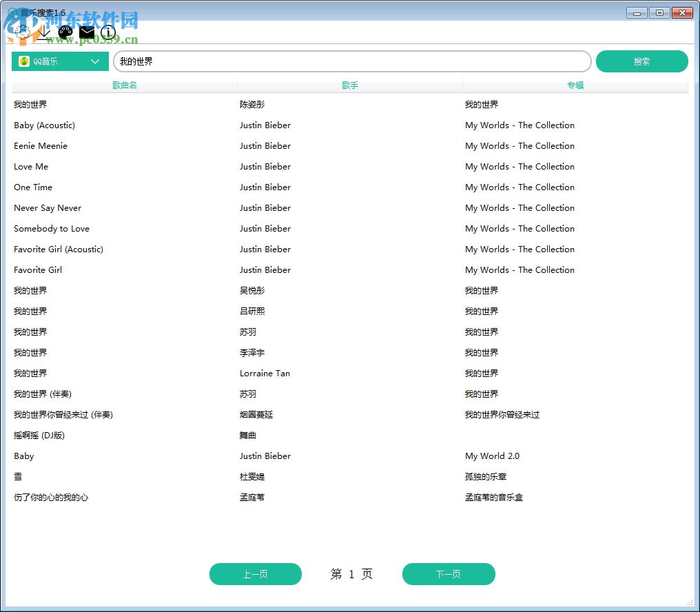
Task: Sort by the 歌手 column header
Action: pos(350,85)
